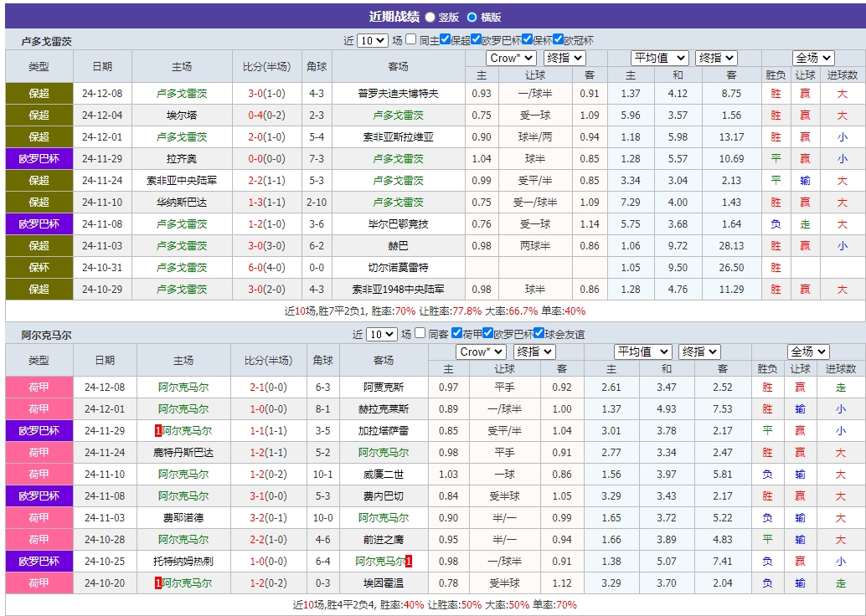This screenshot has height=616, width=866.
Task: Open the match count dropdown for 阿尔克马尔
Action: [380, 334]
